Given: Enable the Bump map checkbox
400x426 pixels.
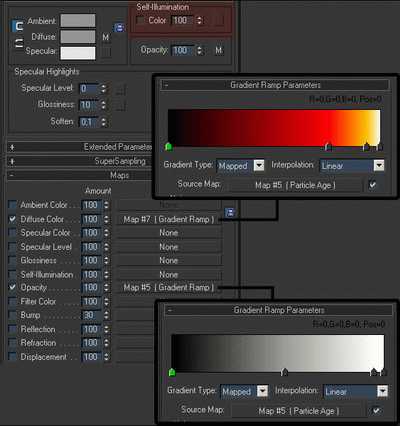Looking at the screenshot, I should click(x=12, y=315).
